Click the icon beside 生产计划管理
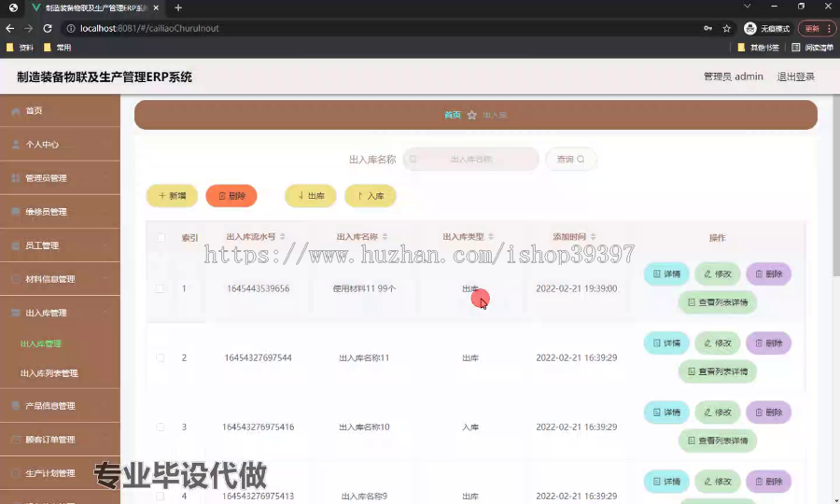Viewport: 840px width, 504px height. 16,473
